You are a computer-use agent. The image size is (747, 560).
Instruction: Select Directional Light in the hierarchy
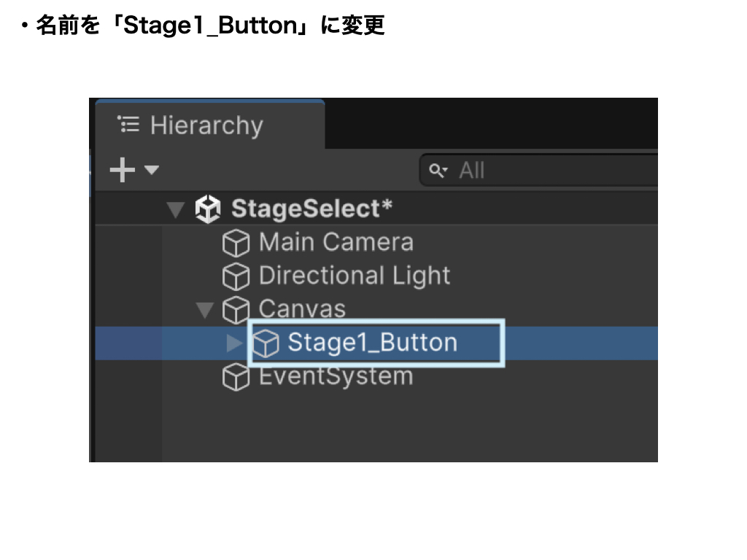click(x=355, y=276)
